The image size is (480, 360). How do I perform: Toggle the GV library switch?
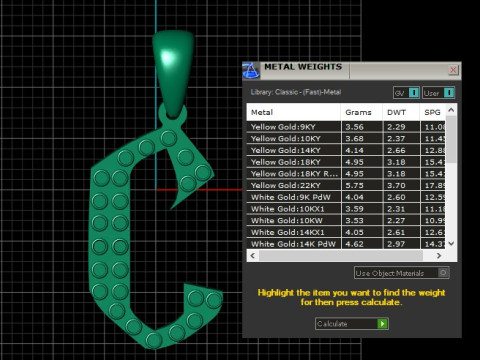click(406, 93)
